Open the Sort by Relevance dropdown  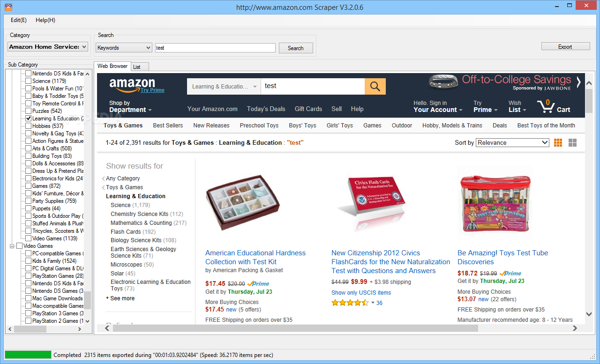[512, 142]
